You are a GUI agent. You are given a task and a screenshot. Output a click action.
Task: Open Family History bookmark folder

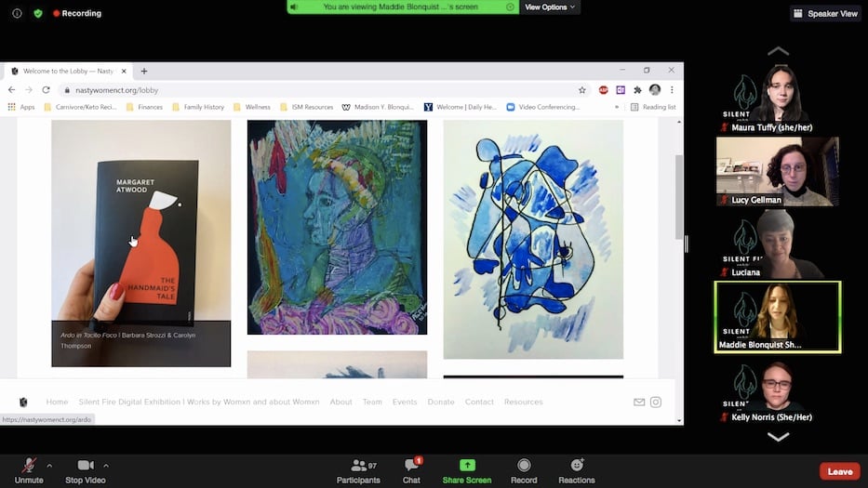[x=198, y=107]
